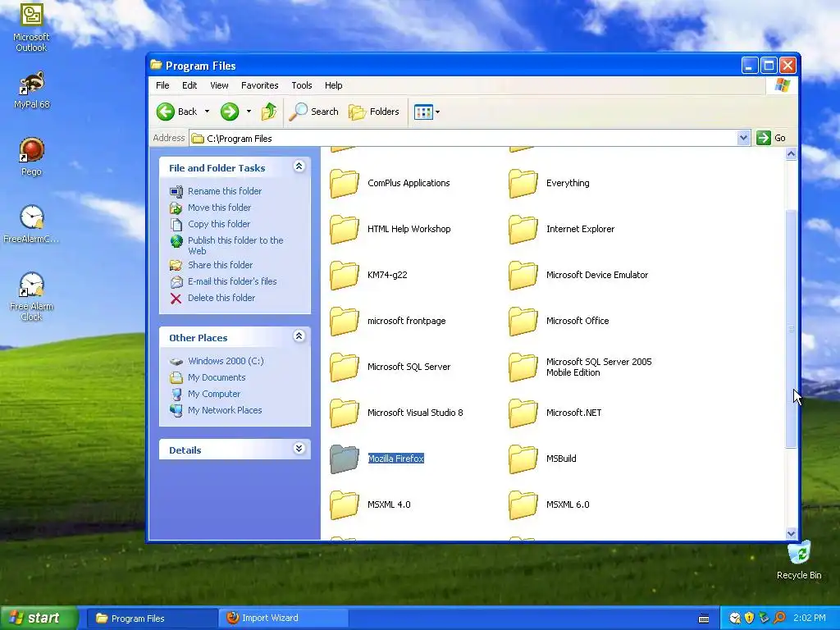Select the Microsoft Device Emulator folder icon
This screenshot has height=630, width=840.
pos(523,276)
